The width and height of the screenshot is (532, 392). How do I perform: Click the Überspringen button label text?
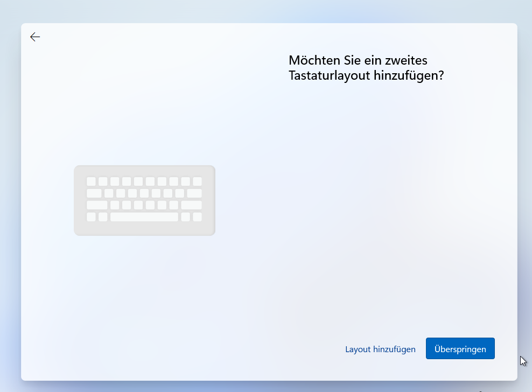(x=460, y=348)
